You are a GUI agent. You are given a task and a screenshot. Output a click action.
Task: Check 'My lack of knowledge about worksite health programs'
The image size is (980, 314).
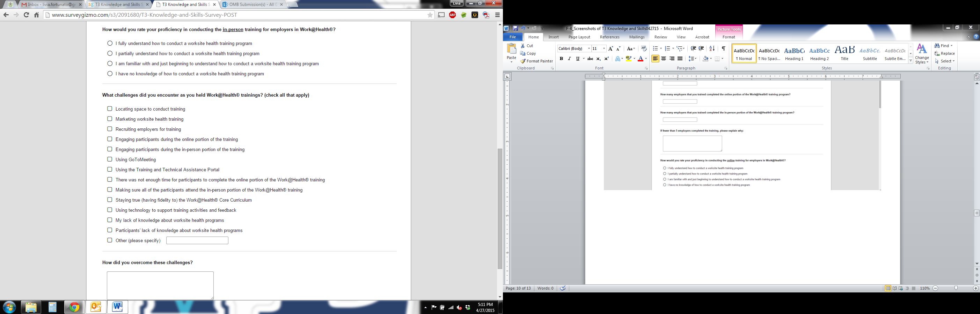pos(110,220)
